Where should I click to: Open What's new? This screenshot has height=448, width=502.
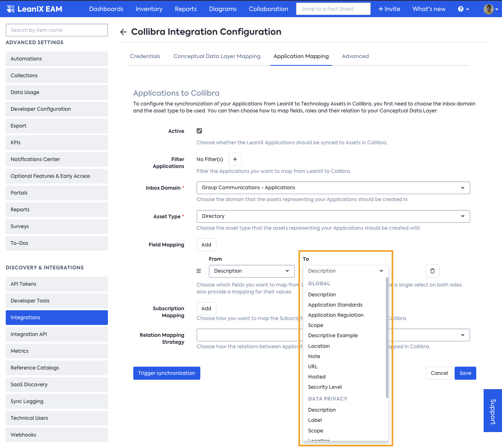click(x=429, y=9)
